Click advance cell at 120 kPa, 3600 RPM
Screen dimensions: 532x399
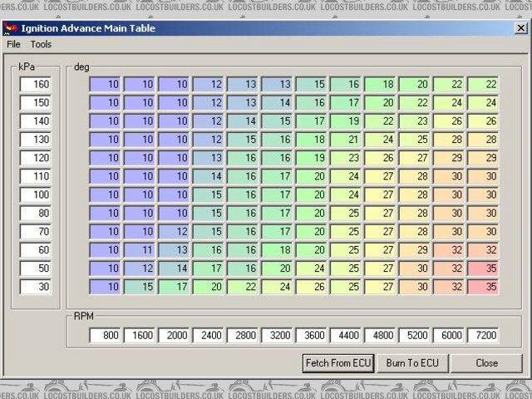click(311, 158)
